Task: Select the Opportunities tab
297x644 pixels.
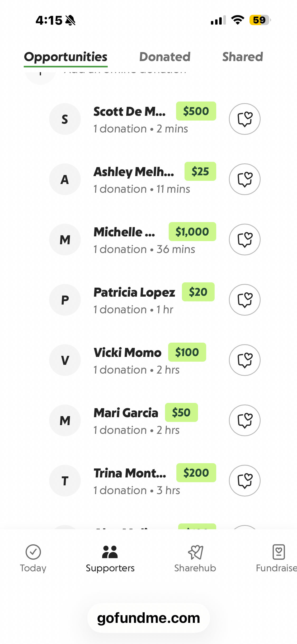Action: 66,57
